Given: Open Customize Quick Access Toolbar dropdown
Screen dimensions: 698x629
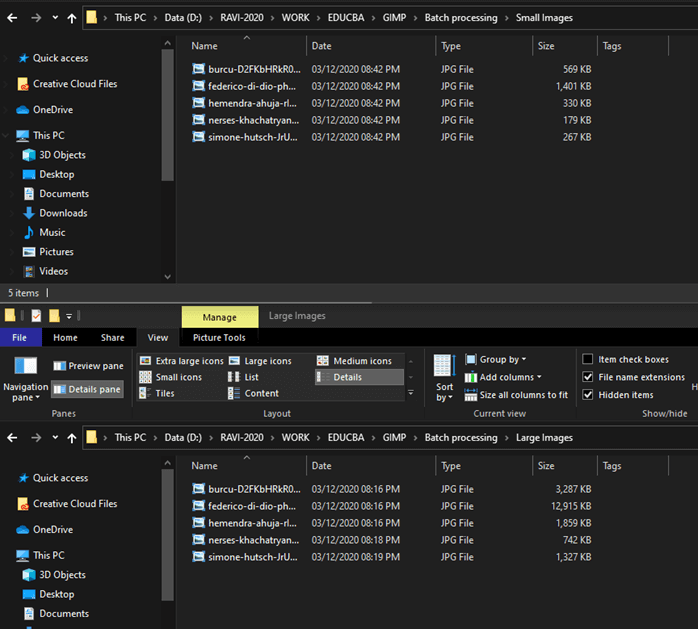Looking at the screenshot, I should pos(69,316).
